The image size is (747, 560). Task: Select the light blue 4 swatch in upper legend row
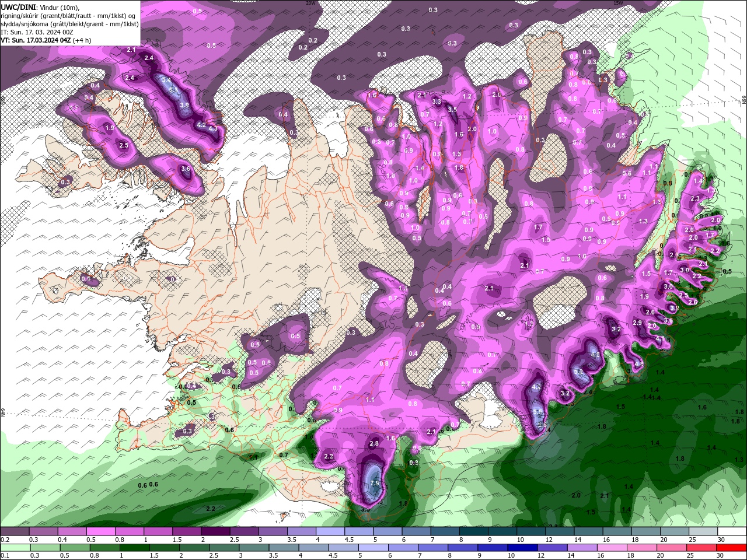pyautogui.click(x=330, y=531)
